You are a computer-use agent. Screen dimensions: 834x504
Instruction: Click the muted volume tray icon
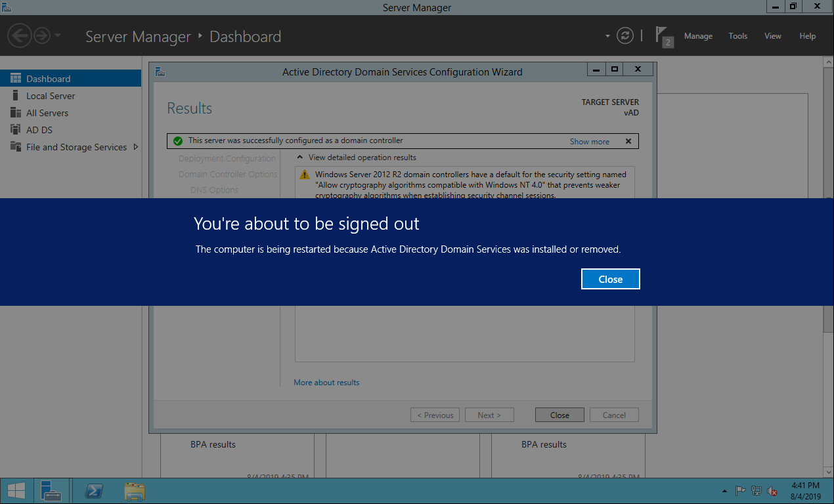pyautogui.click(x=772, y=491)
